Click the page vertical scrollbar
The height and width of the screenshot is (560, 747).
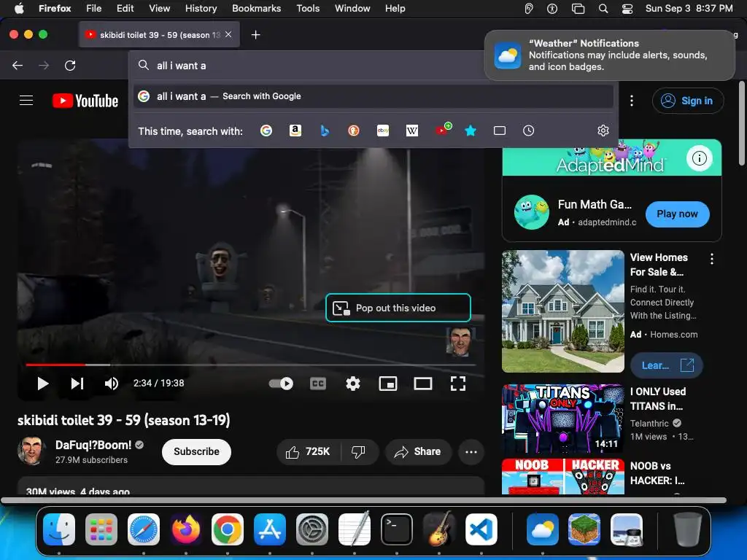pyautogui.click(x=742, y=124)
